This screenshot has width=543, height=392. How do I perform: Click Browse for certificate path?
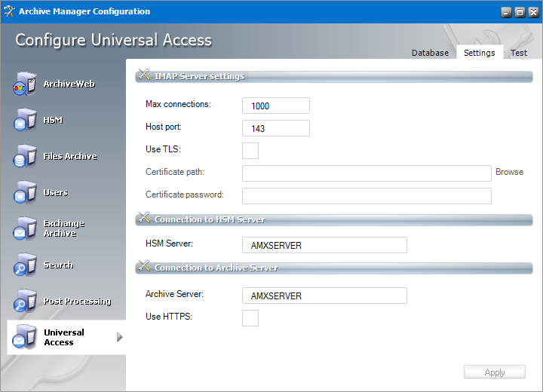(x=509, y=172)
